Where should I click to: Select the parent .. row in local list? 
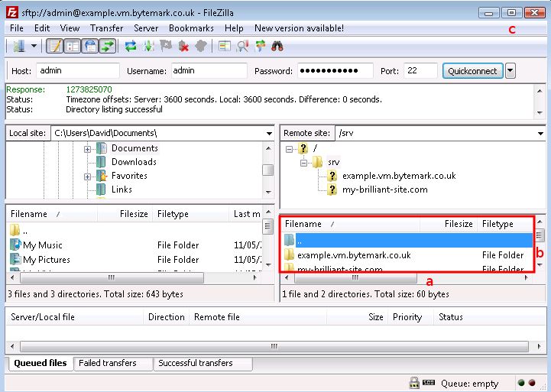pos(135,231)
